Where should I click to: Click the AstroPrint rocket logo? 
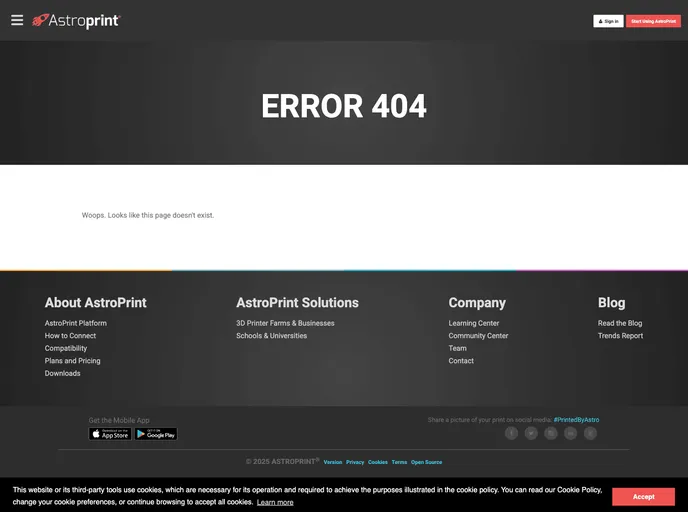pyautogui.click(x=76, y=21)
